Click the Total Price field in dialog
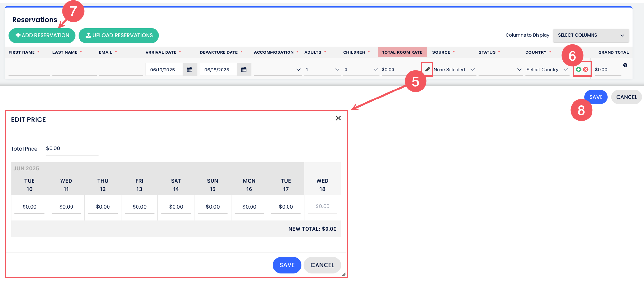The width and height of the screenshot is (644, 284). coord(72,149)
